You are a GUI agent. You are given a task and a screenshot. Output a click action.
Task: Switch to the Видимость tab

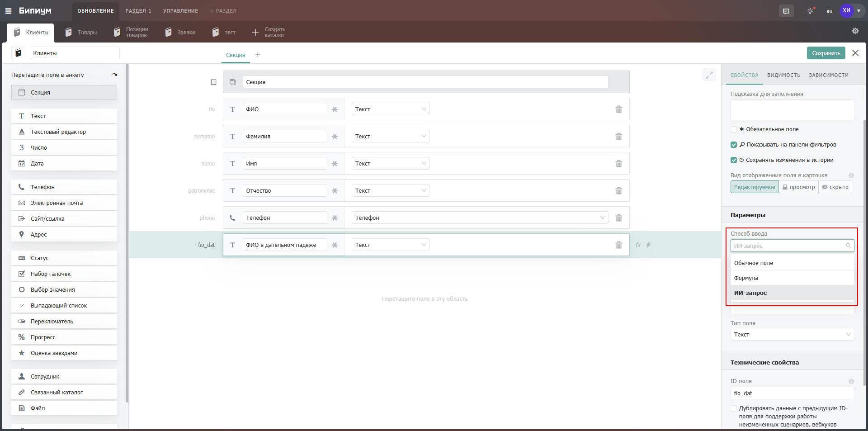(x=783, y=75)
